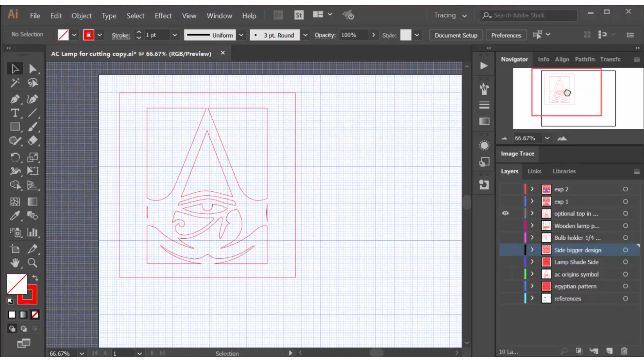Select the Pen tool

point(15,99)
